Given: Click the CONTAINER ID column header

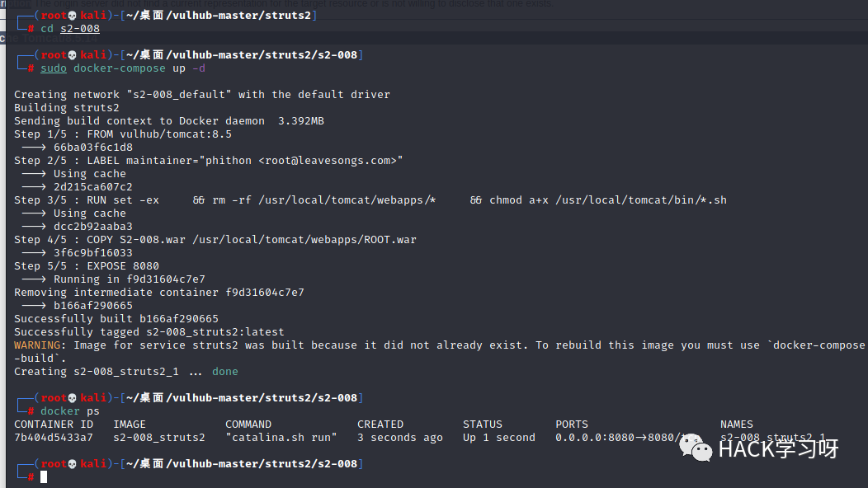Looking at the screenshot, I should point(54,425).
